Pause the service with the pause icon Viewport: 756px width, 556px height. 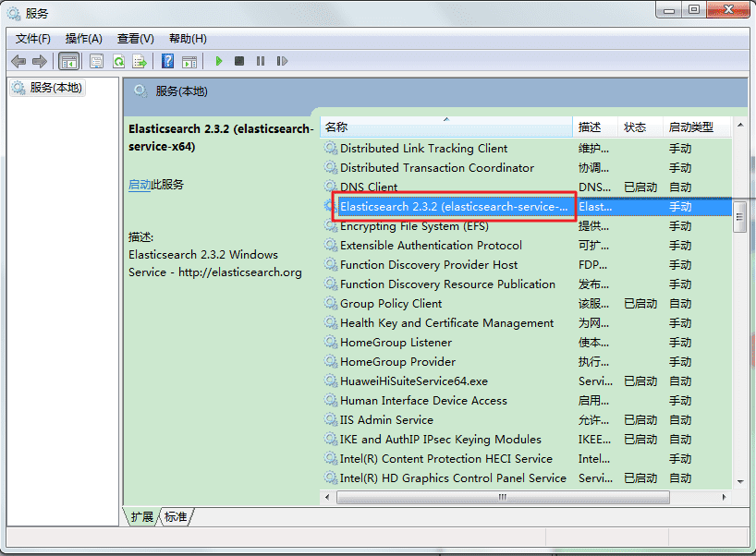click(x=261, y=61)
